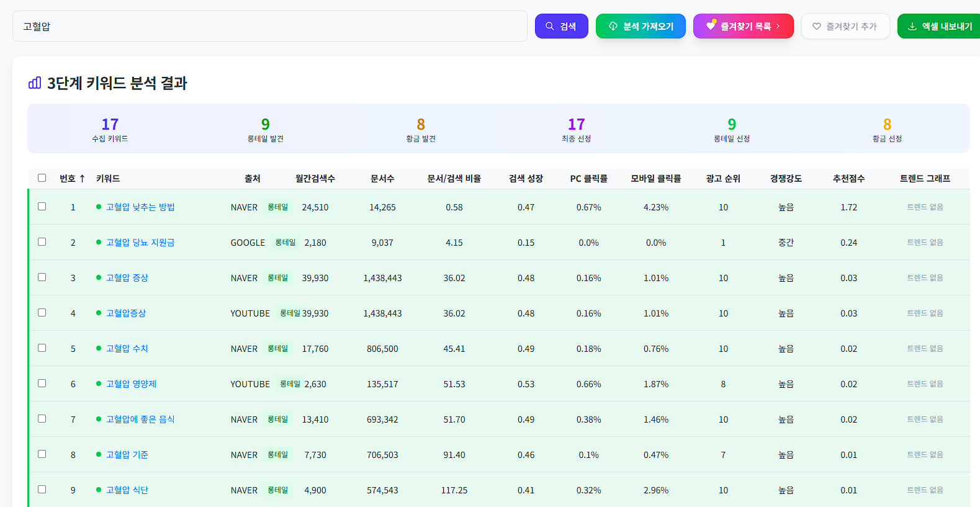Sort table by 추천점수 column header
Viewport: 980px width, 507px height.
pyautogui.click(x=848, y=179)
